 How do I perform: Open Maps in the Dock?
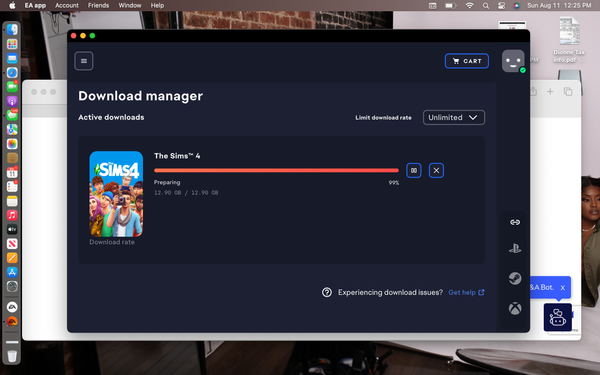coord(12,129)
